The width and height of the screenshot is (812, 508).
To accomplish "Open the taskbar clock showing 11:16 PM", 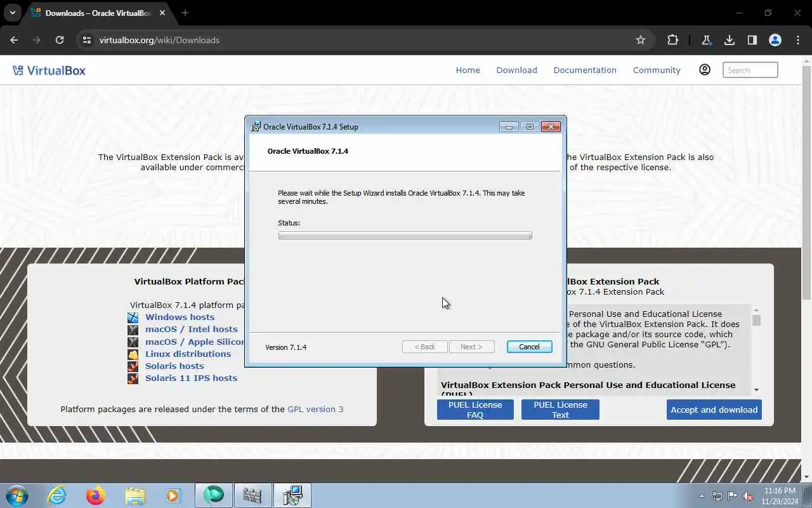I will click(780, 496).
